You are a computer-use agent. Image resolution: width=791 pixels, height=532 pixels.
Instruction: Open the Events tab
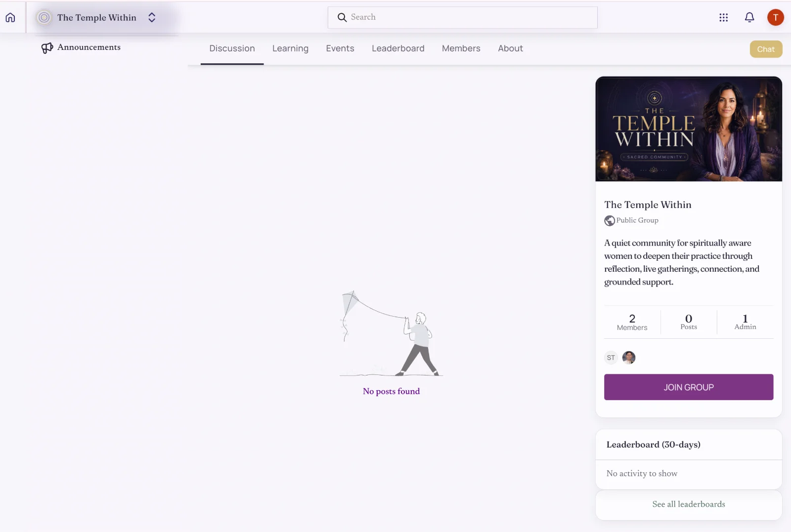pyautogui.click(x=340, y=48)
